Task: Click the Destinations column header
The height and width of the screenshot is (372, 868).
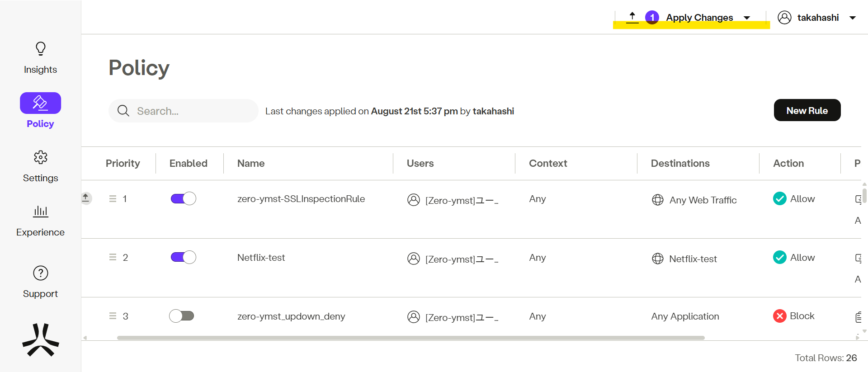Action: [x=680, y=163]
